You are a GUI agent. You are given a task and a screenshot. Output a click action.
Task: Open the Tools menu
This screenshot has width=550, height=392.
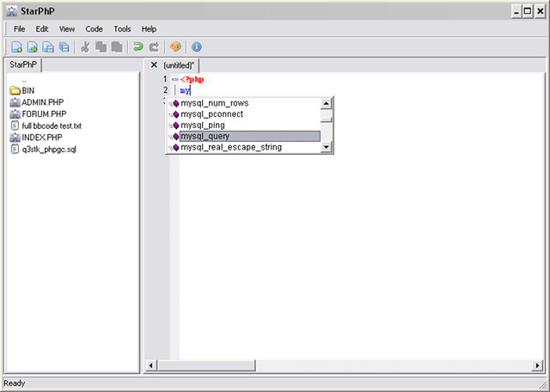(x=122, y=28)
